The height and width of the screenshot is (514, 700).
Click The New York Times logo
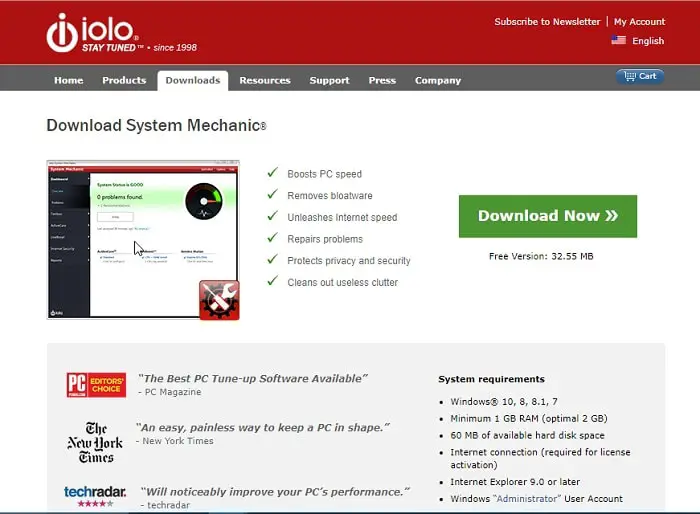point(95,442)
